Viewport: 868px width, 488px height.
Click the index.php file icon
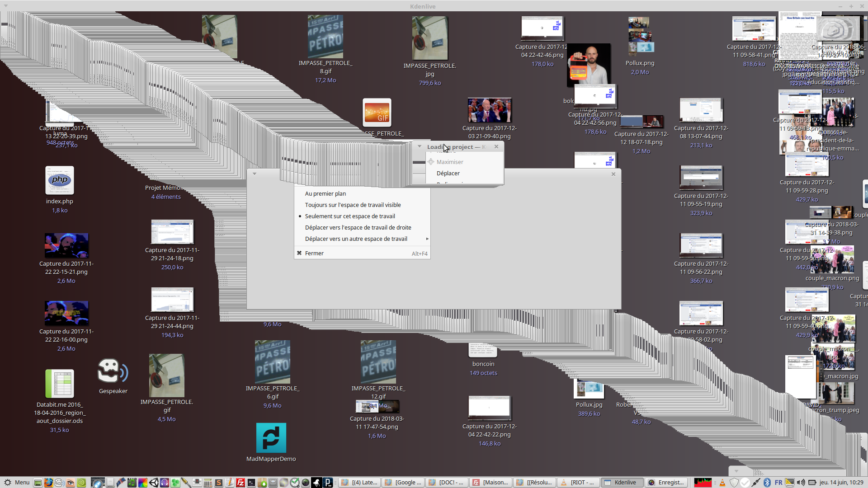pyautogui.click(x=60, y=180)
